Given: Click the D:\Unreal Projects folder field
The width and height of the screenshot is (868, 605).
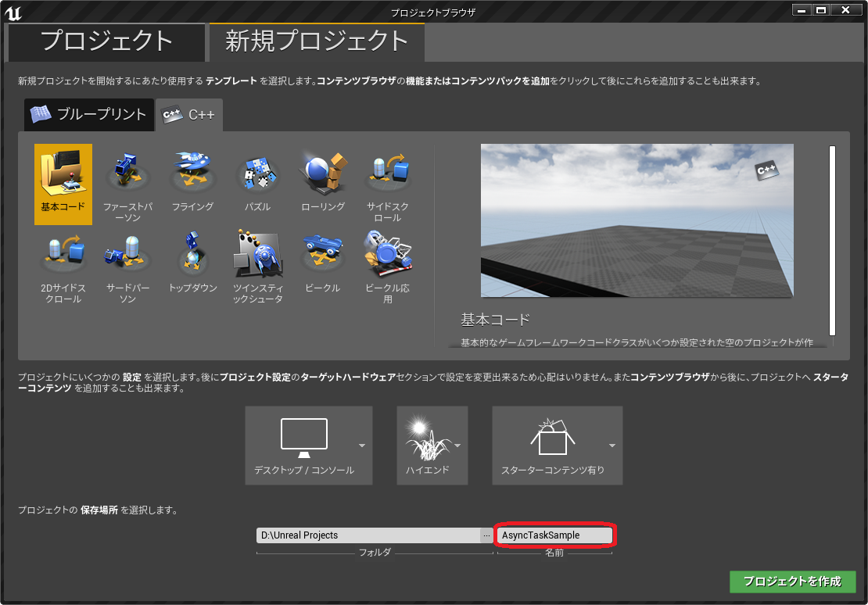Looking at the screenshot, I should (x=368, y=535).
